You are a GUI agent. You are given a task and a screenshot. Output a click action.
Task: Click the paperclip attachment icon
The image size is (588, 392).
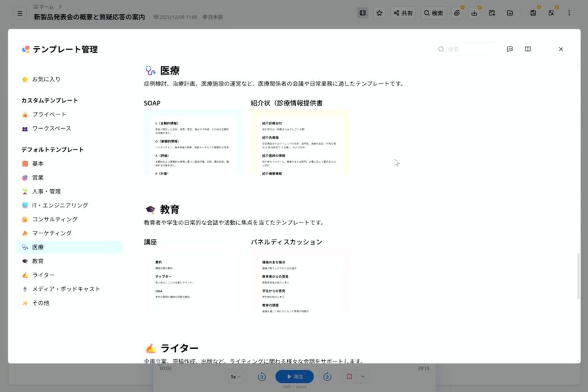pyautogui.click(x=457, y=13)
